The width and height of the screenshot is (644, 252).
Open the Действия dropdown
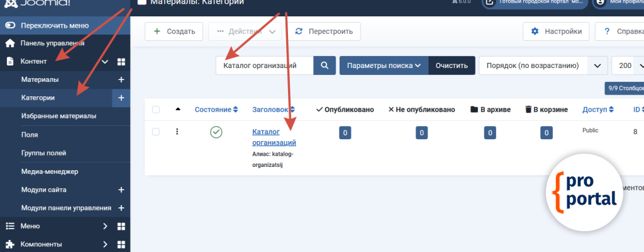[245, 31]
